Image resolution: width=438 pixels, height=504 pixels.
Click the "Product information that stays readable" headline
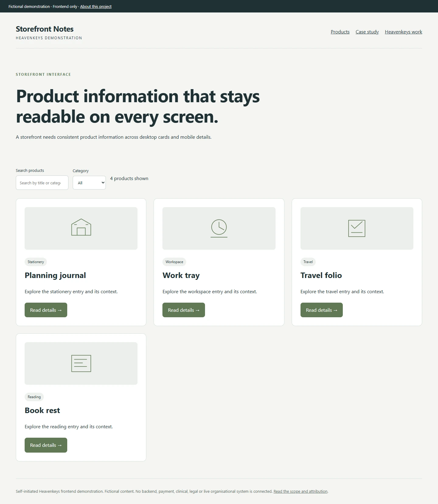click(138, 106)
